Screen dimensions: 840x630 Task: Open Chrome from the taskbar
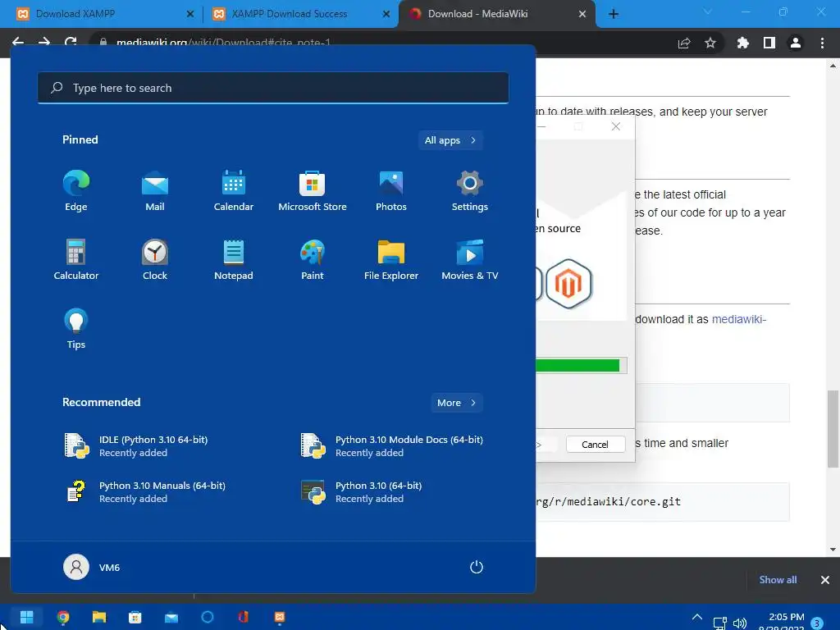pos(62,617)
